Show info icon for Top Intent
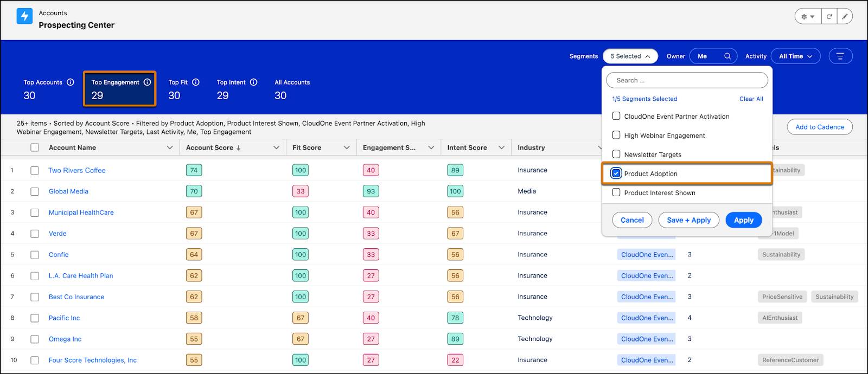Screen dimensions: 868x374 click(x=253, y=82)
